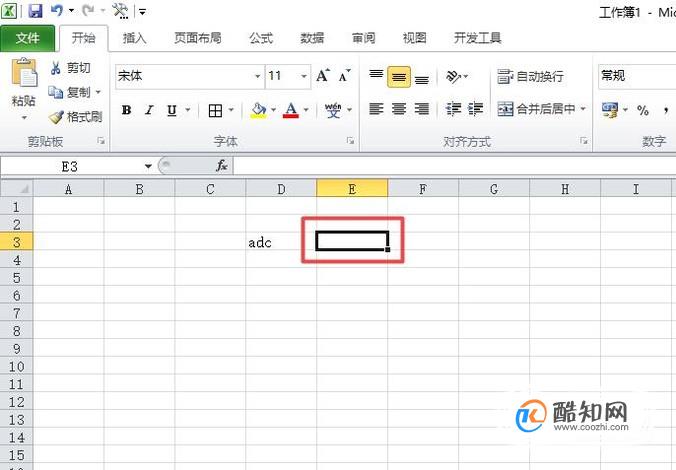Select the column E header
The width and height of the screenshot is (676, 470).
coord(352,189)
